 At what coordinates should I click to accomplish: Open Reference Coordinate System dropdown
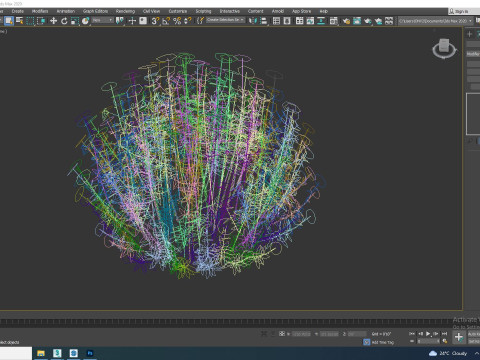103,20
